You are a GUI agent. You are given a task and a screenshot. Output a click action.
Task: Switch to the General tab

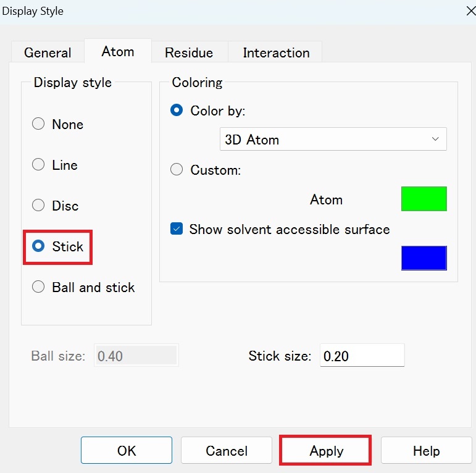coord(48,52)
